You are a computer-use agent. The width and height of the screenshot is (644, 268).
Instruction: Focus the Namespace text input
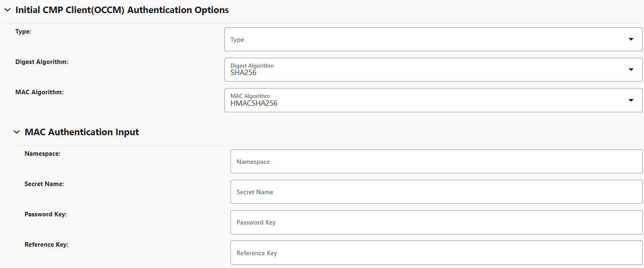pyautogui.click(x=436, y=161)
